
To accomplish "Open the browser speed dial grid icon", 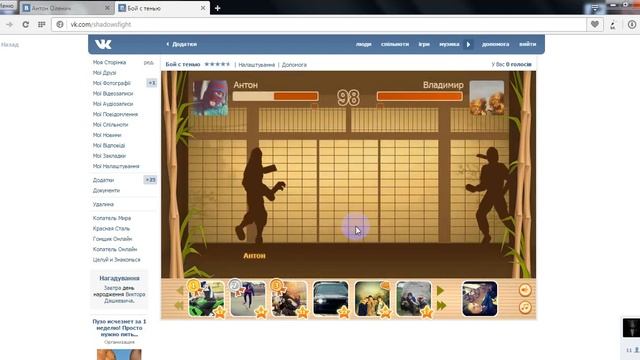I will tap(41, 24).
